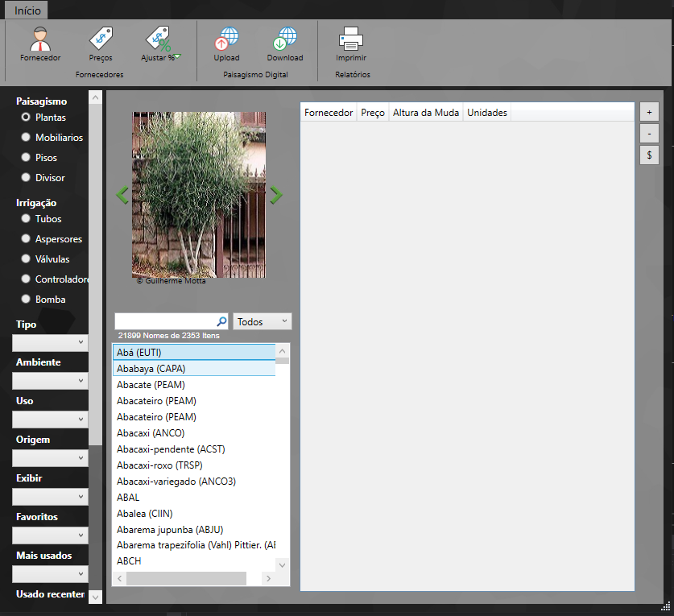
Task: Select the Mobiliarios radio button
Action: [26, 138]
